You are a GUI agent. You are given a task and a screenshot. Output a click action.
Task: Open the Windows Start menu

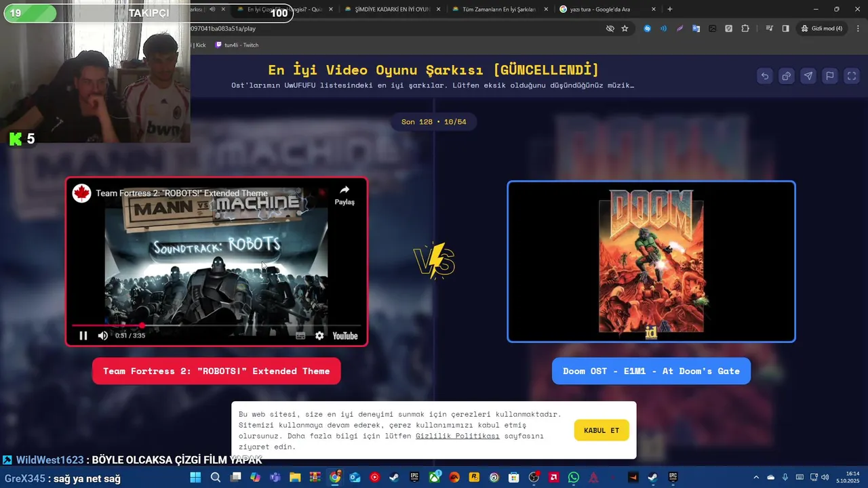click(x=196, y=477)
